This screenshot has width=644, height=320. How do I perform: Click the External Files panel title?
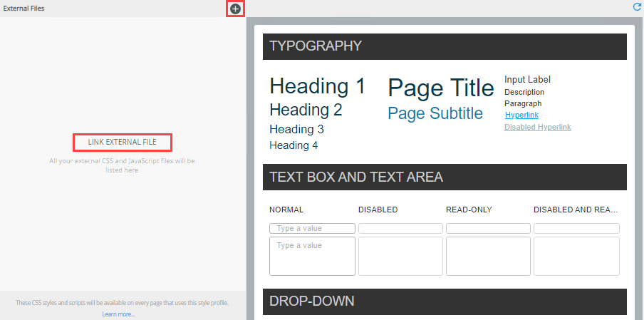pyautogui.click(x=24, y=9)
